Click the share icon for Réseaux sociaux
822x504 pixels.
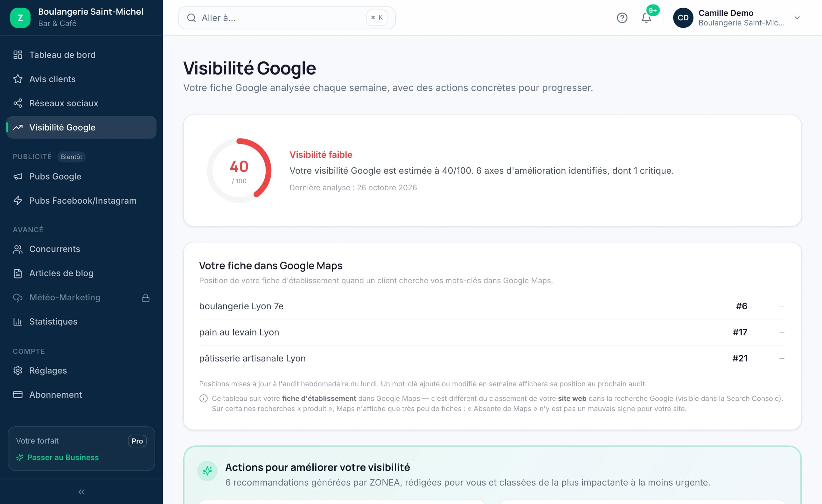pos(18,103)
